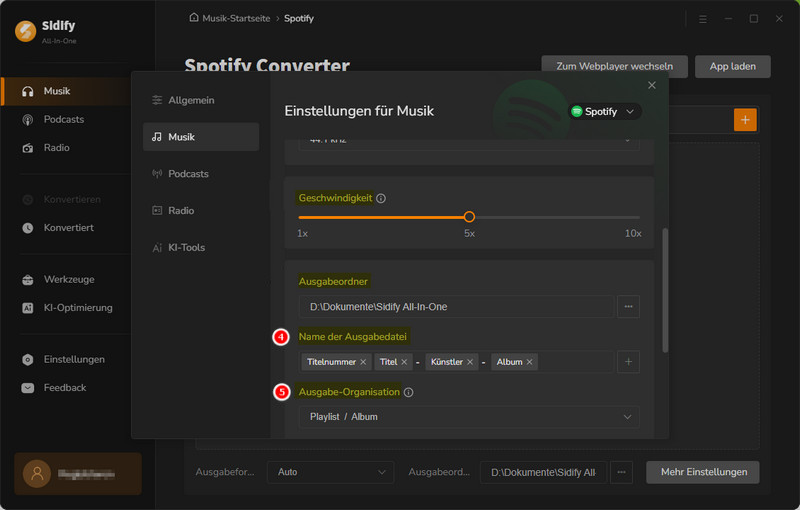This screenshot has width=800, height=510.
Task: Open the Auto output format dropdown
Action: 331,473
